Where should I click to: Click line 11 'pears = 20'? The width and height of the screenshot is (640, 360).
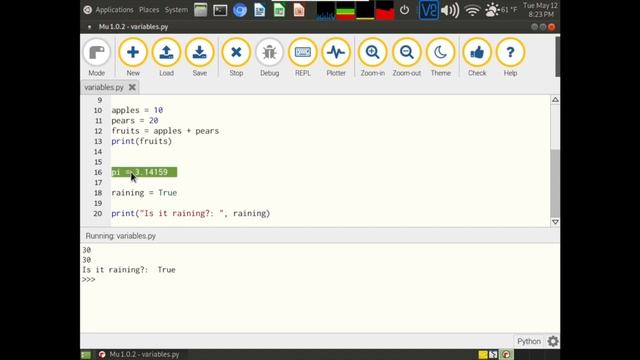[x=135, y=120]
